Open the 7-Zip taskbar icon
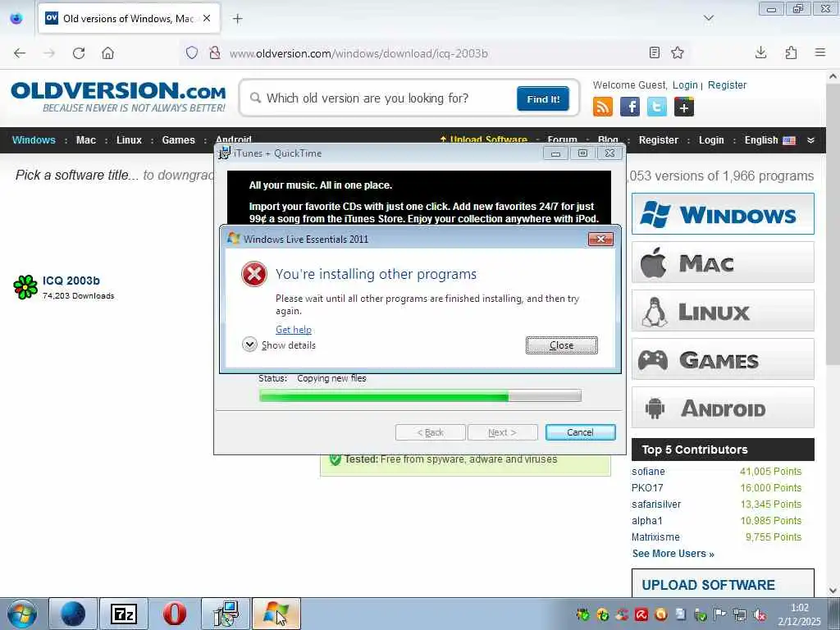 pos(123,614)
